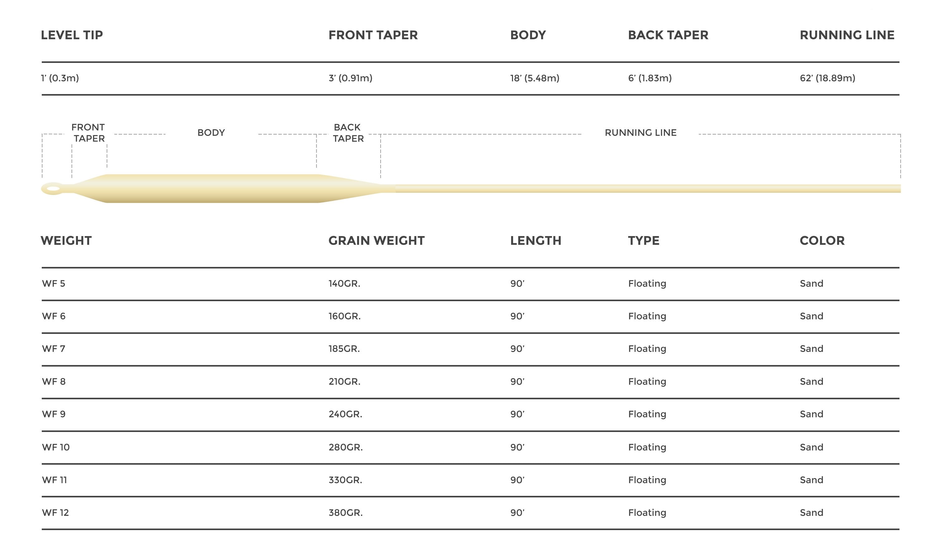Click the loop at the line tip

click(x=52, y=189)
